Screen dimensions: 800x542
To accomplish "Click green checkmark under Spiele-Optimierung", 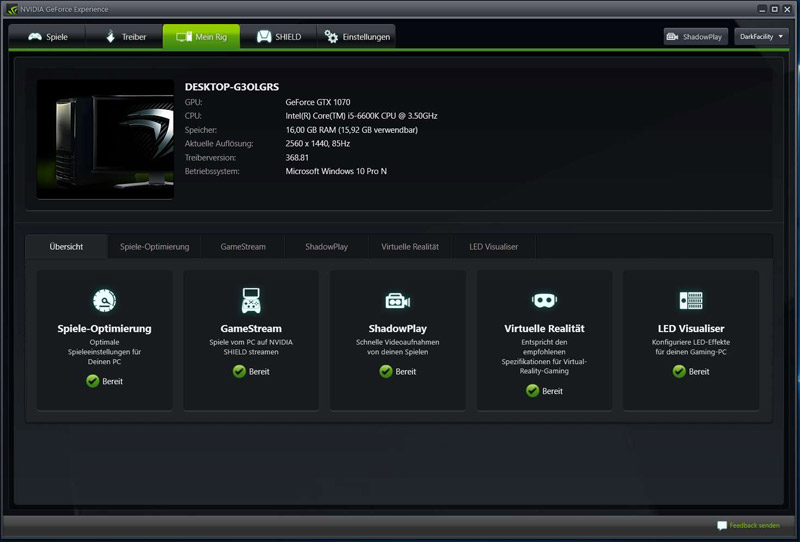I will (92, 381).
